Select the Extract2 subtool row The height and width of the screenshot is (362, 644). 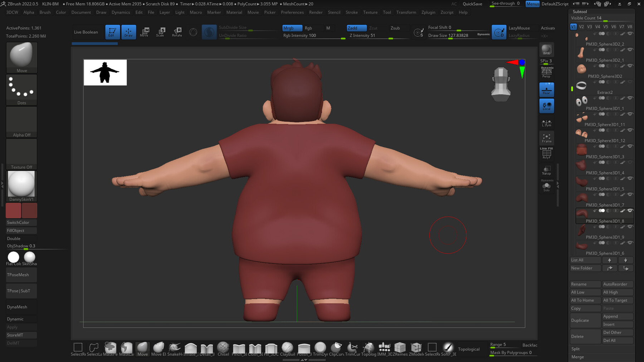click(605, 88)
